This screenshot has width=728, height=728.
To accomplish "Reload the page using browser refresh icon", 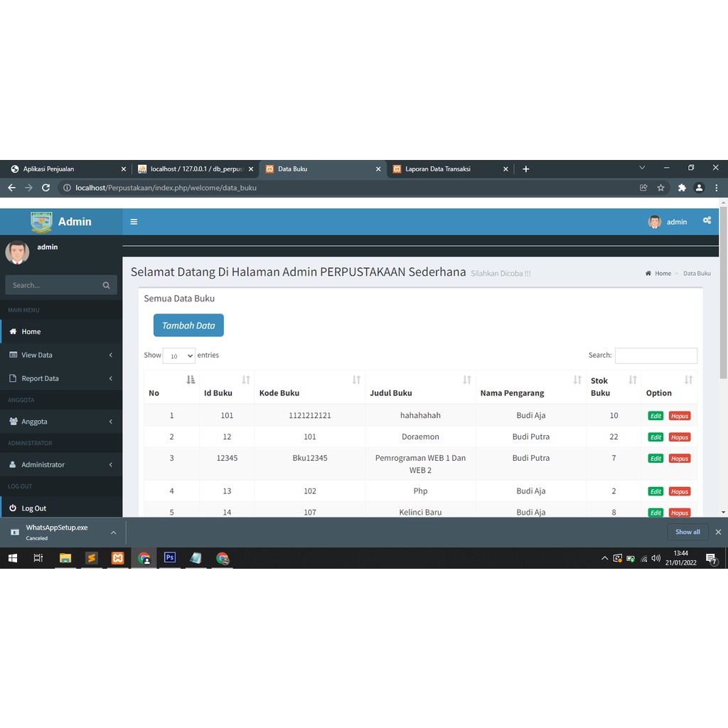I will 46,188.
